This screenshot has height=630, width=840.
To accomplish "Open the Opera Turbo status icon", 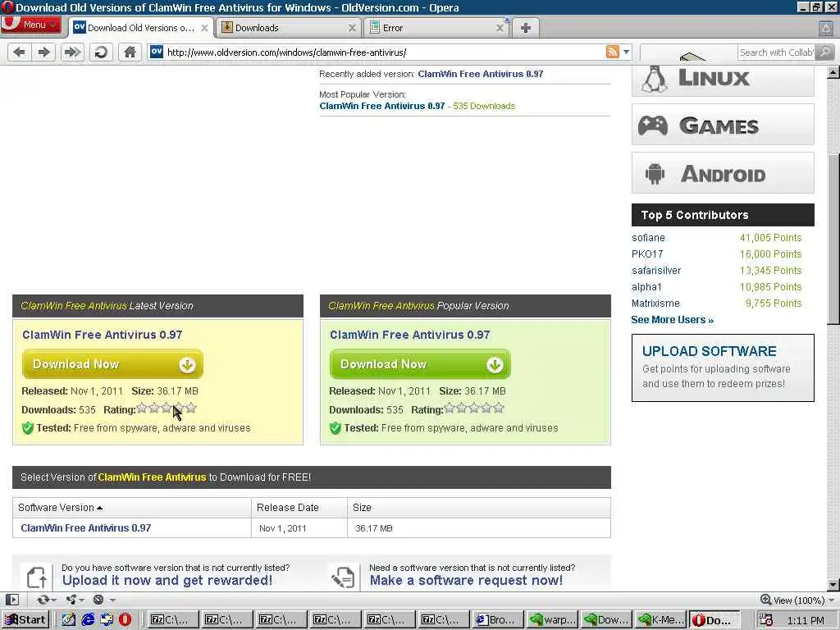I will (x=98, y=600).
